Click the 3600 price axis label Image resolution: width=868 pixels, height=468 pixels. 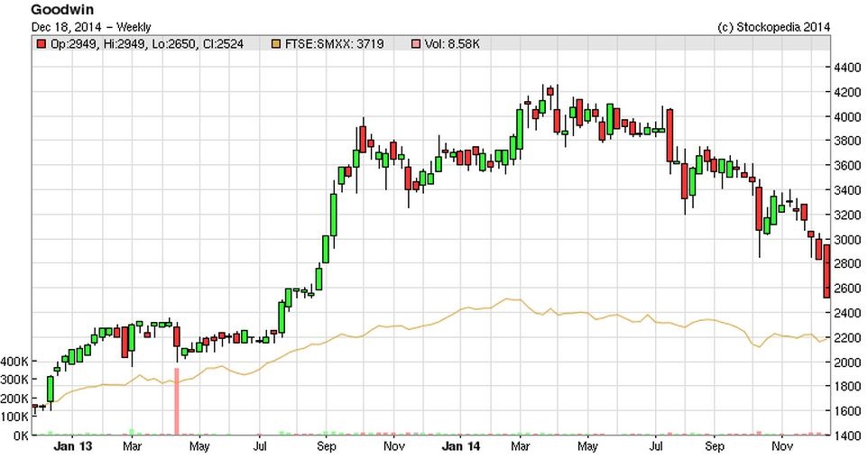847,165
